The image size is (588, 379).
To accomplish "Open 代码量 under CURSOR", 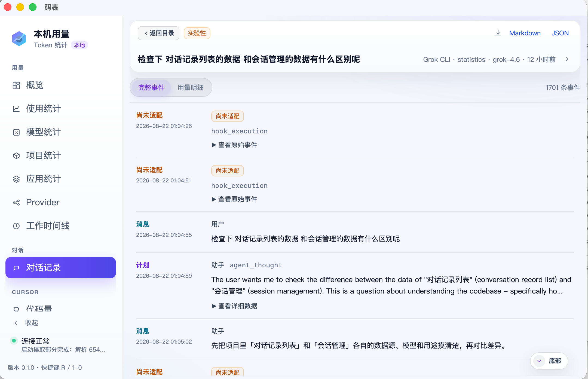I will (x=61, y=309).
